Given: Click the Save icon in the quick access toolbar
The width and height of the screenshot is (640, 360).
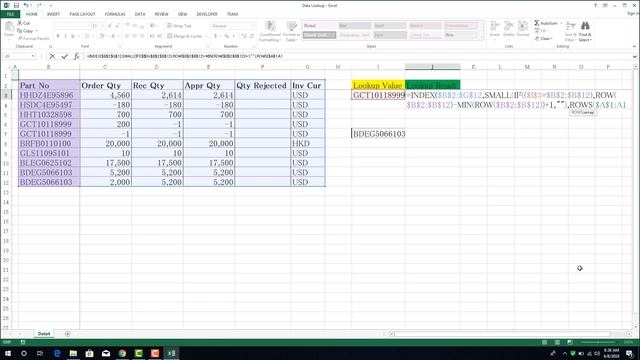Looking at the screenshot, I should (x=16, y=5).
